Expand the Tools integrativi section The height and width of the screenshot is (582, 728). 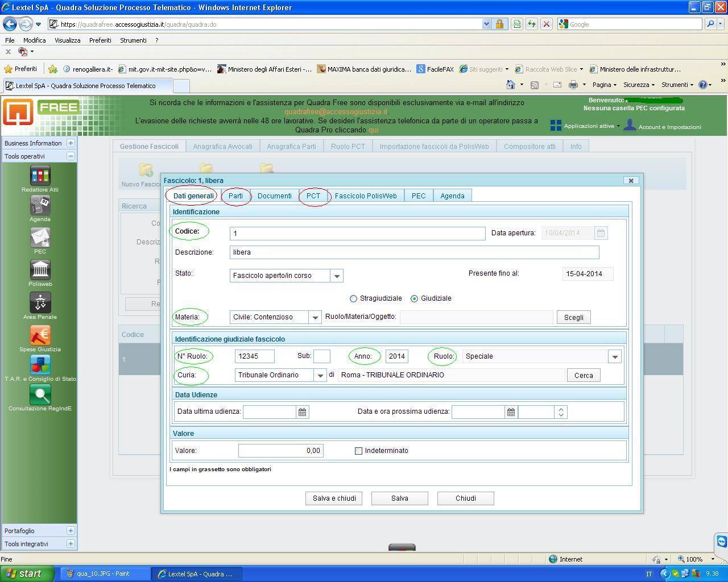click(71, 543)
